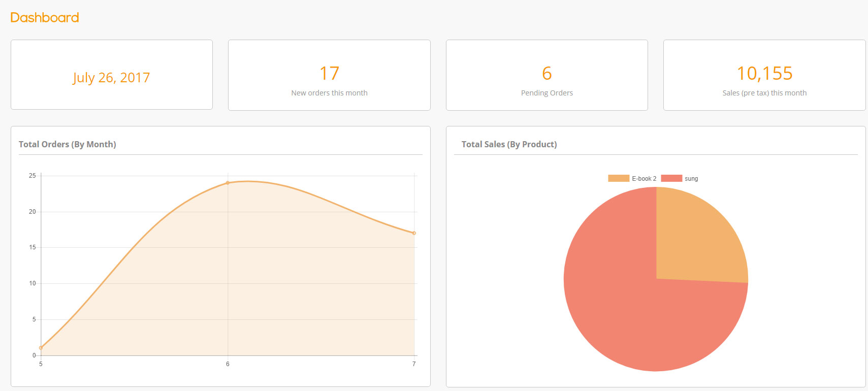Click the Pending Orders label
This screenshot has width=868, height=391.
(547, 93)
